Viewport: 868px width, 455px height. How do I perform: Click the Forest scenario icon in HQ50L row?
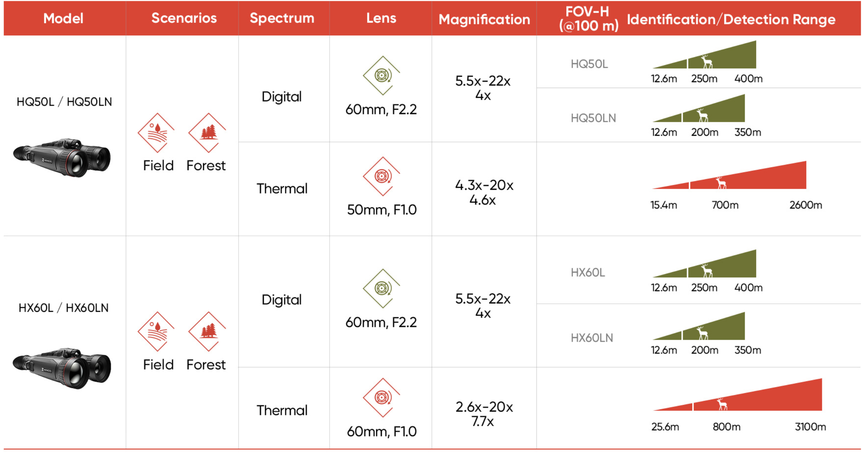pyautogui.click(x=208, y=133)
